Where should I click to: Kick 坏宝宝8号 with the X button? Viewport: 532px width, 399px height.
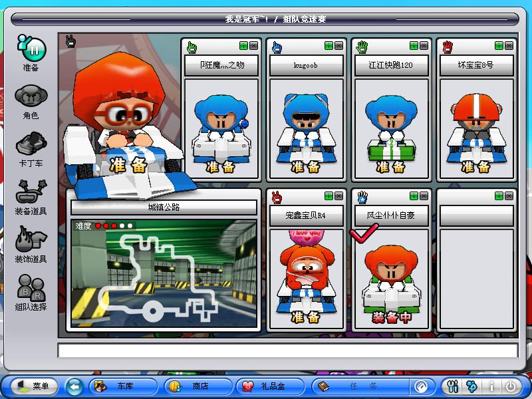[509, 46]
